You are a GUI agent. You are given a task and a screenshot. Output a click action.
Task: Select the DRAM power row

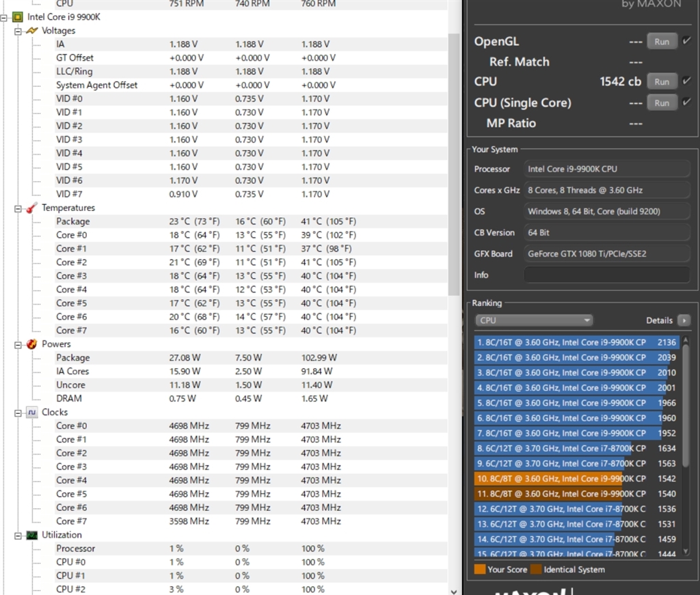click(x=250, y=398)
